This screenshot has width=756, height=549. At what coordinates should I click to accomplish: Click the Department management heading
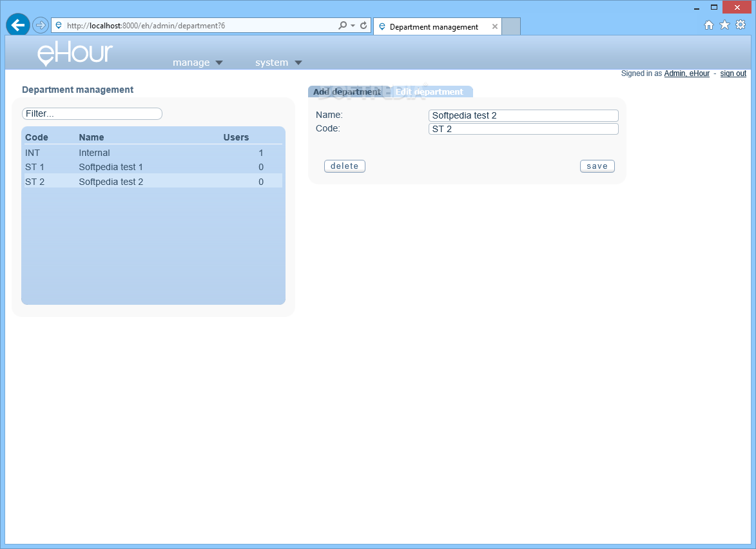[x=77, y=90]
